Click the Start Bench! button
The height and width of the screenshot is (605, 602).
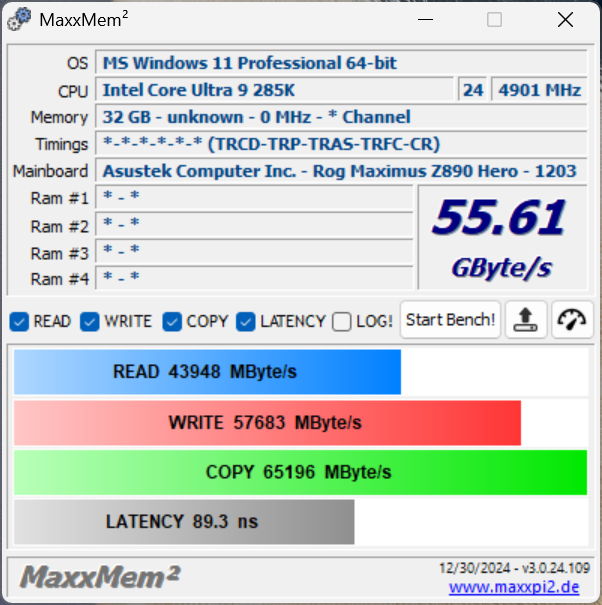pyautogui.click(x=450, y=320)
